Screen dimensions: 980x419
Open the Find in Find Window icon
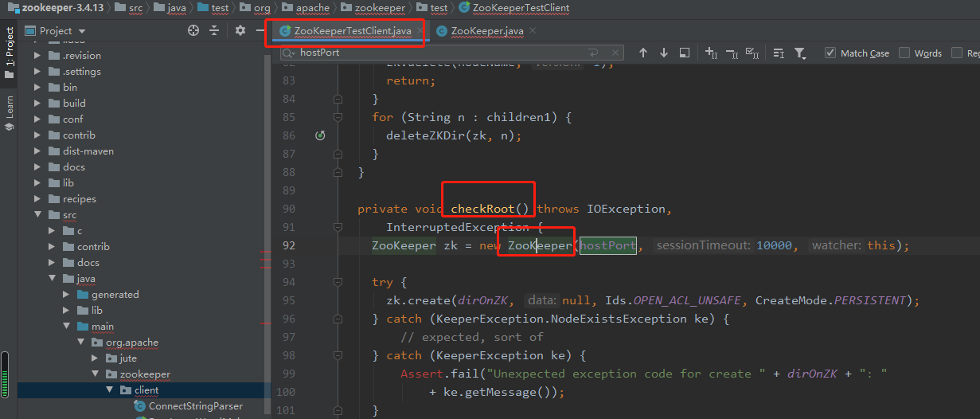click(685, 53)
